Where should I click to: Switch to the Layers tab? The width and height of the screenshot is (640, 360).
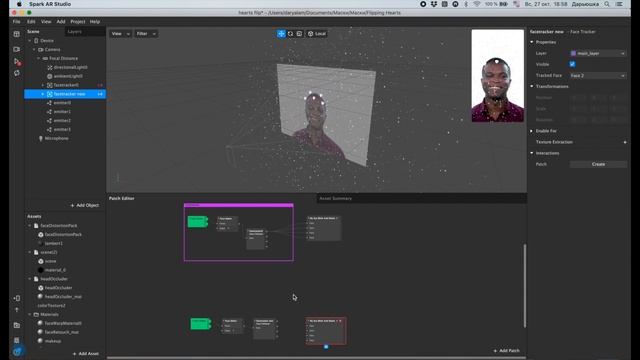[75, 32]
